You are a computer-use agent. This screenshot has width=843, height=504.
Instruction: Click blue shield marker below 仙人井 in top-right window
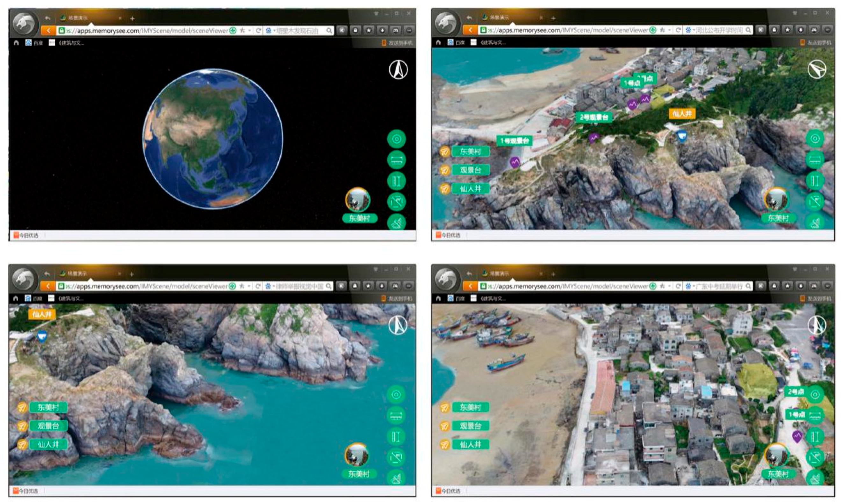click(x=682, y=136)
